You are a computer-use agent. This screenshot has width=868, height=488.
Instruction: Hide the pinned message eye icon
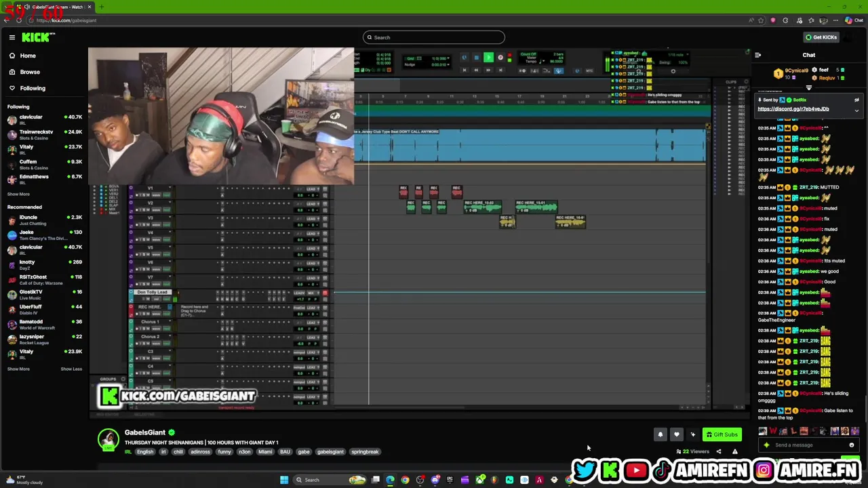[856, 100]
